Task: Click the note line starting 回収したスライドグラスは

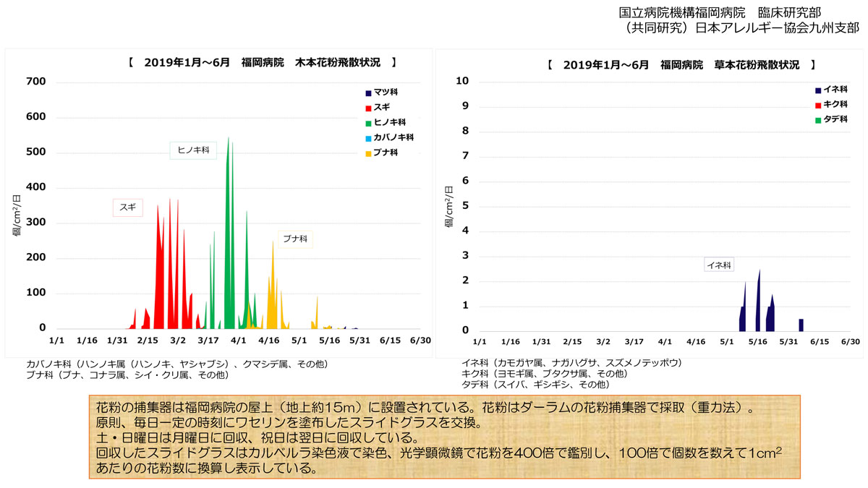Action: 438,453
